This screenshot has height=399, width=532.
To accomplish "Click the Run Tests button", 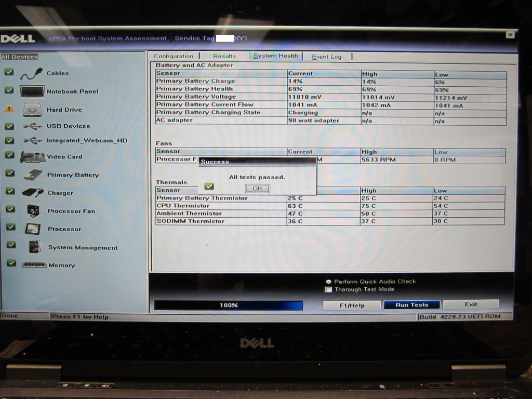I will 411,304.
